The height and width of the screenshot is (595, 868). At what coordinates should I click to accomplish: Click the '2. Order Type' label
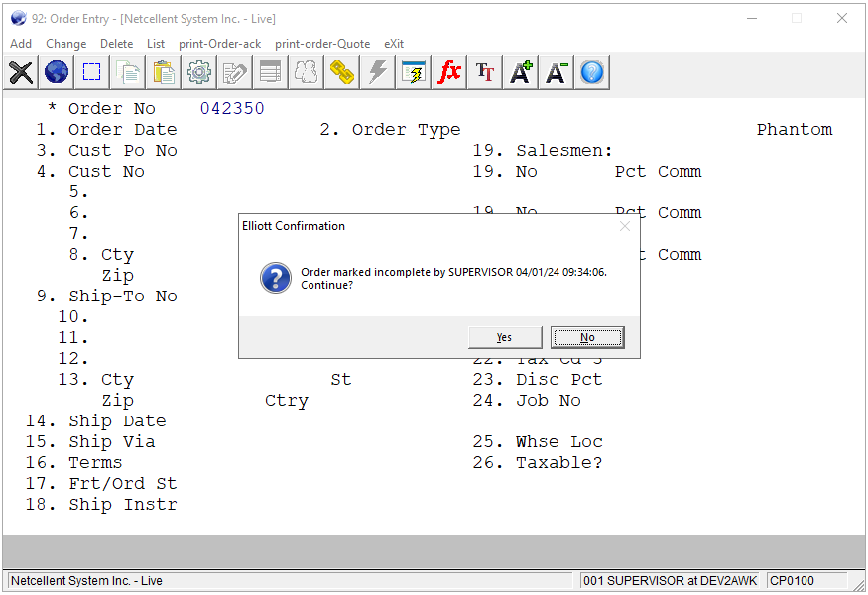(x=390, y=130)
